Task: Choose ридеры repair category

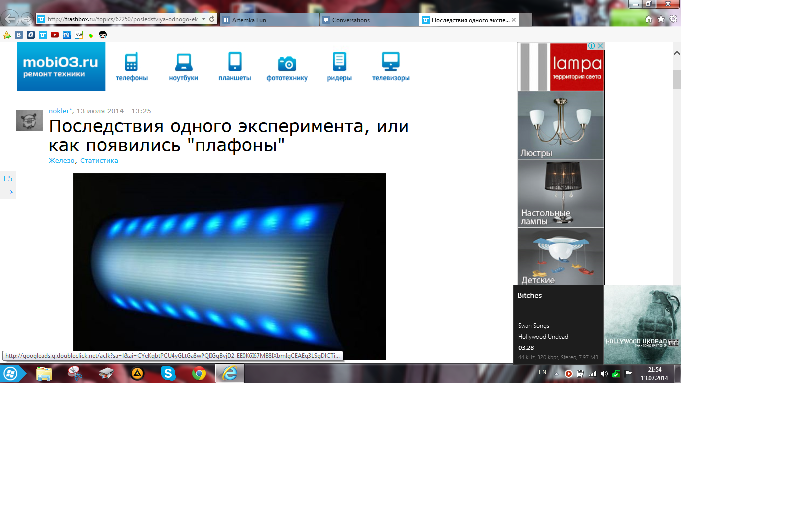Action: [x=339, y=67]
